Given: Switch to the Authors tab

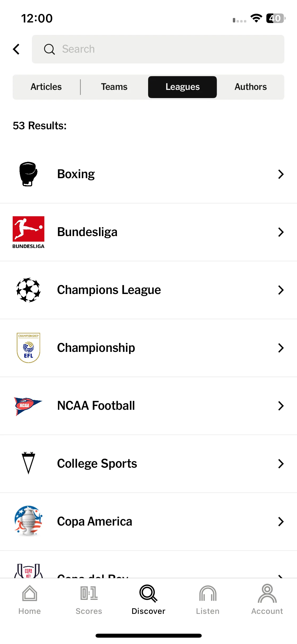Looking at the screenshot, I should pos(251,87).
